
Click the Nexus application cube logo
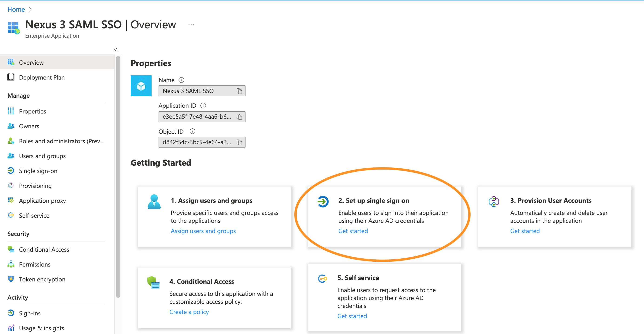click(141, 86)
